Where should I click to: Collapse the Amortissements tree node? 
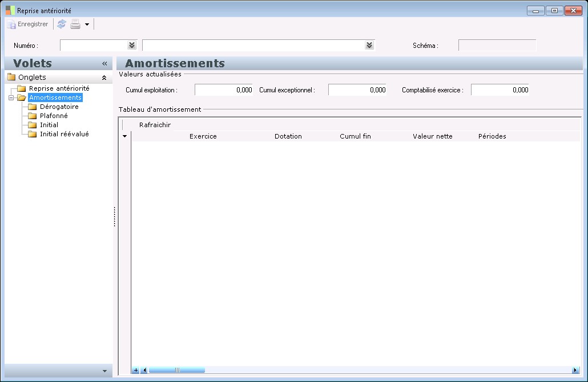point(11,97)
